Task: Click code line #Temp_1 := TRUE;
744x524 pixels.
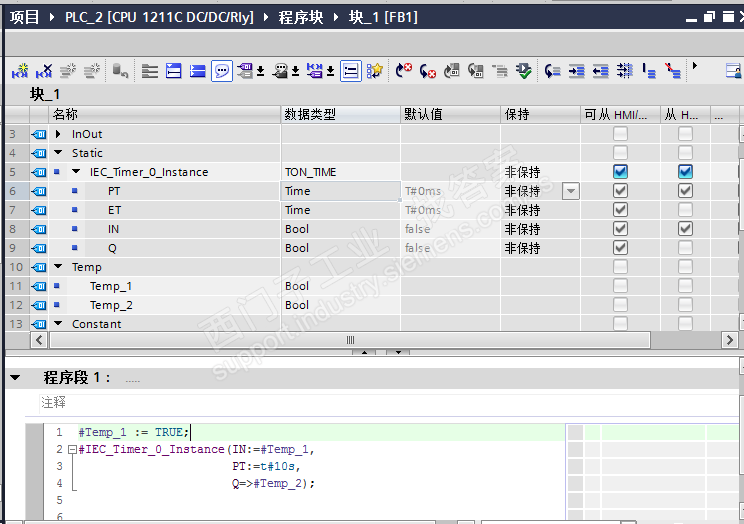Action: [134, 432]
